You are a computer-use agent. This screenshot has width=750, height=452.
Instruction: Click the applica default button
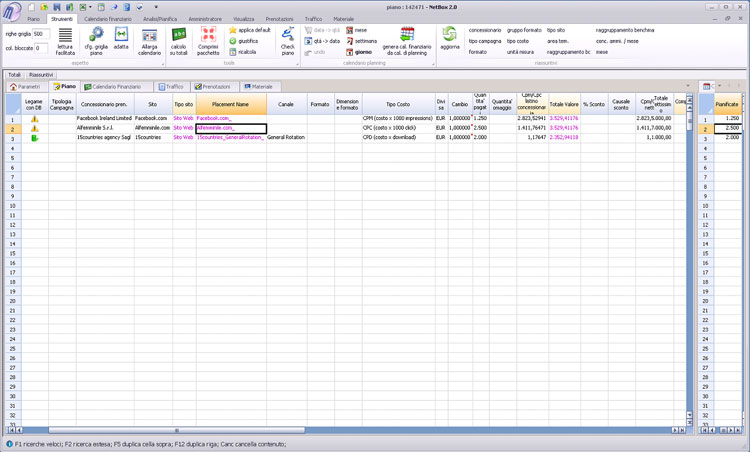pyautogui.click(x=250, y=30)
